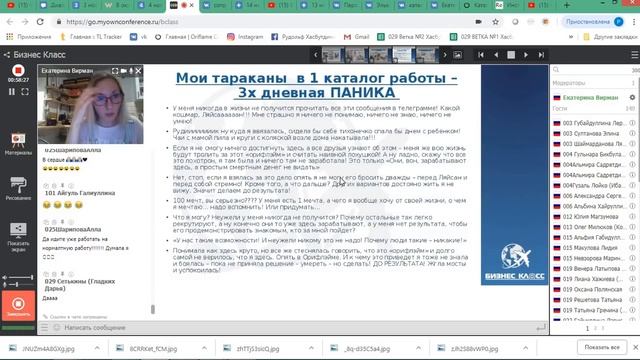Screen dimensions: 640x360
Task: Open info for 019 Решетова Татьяна
Action: click(632, 300)
